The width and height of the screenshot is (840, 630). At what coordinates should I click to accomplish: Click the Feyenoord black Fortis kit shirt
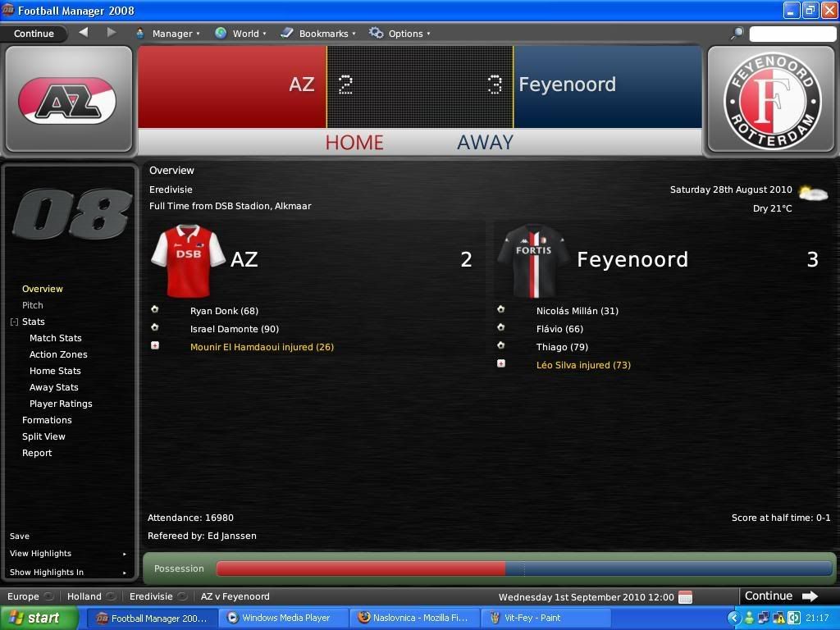coord(533,260)
